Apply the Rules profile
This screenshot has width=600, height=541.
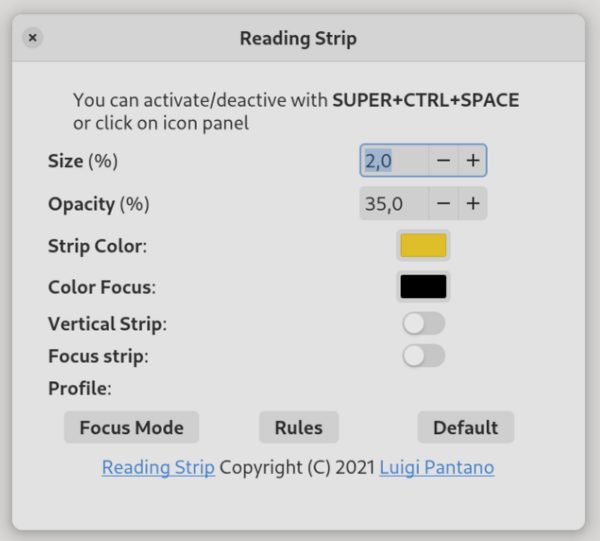(298, 427)
